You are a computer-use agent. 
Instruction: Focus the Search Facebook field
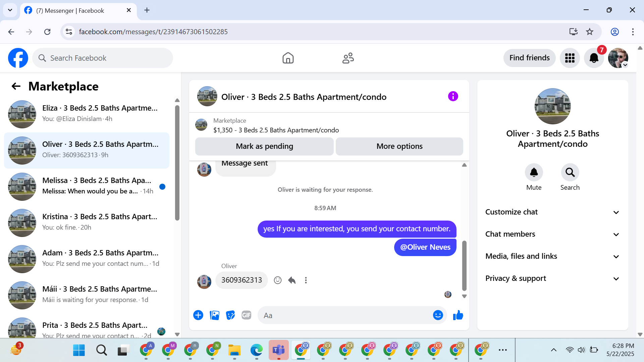click(x=103, y=58)
